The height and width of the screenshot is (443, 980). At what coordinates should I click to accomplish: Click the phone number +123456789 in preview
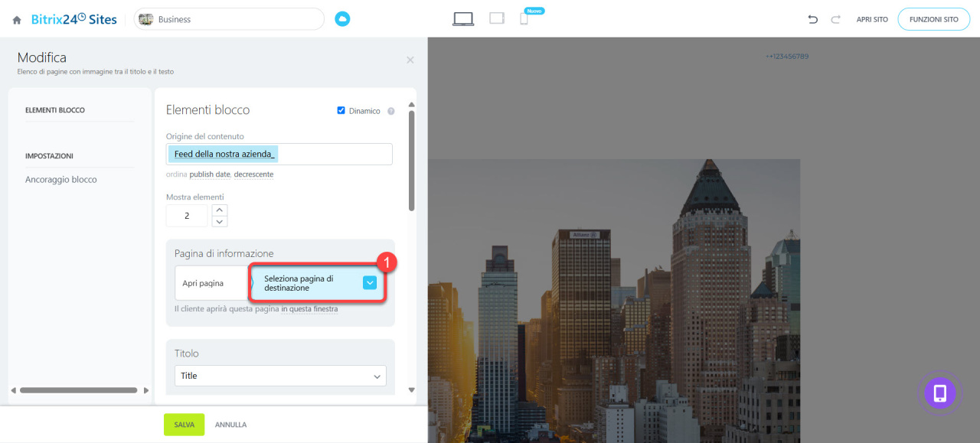[x=787, y=57]
